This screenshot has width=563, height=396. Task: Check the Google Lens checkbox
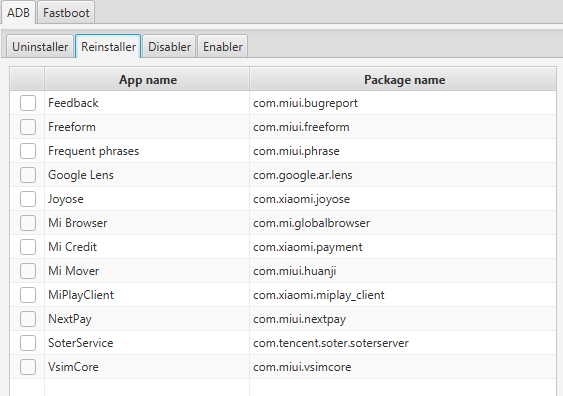[x=28, y=175]
